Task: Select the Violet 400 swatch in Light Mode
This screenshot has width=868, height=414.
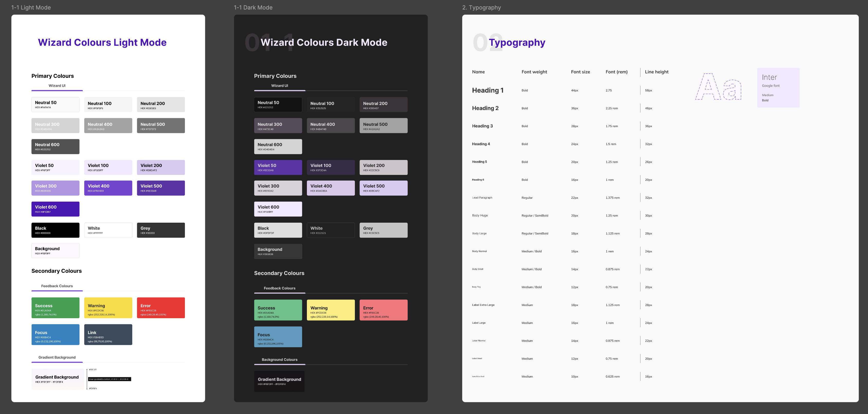Action: coord(108,188)
